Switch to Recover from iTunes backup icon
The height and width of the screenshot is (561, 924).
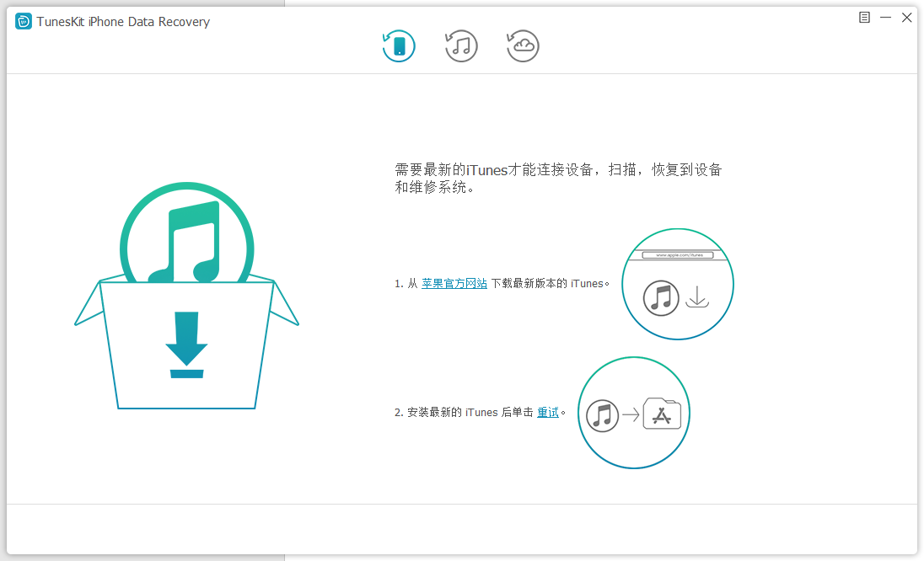tap(461, 46)
